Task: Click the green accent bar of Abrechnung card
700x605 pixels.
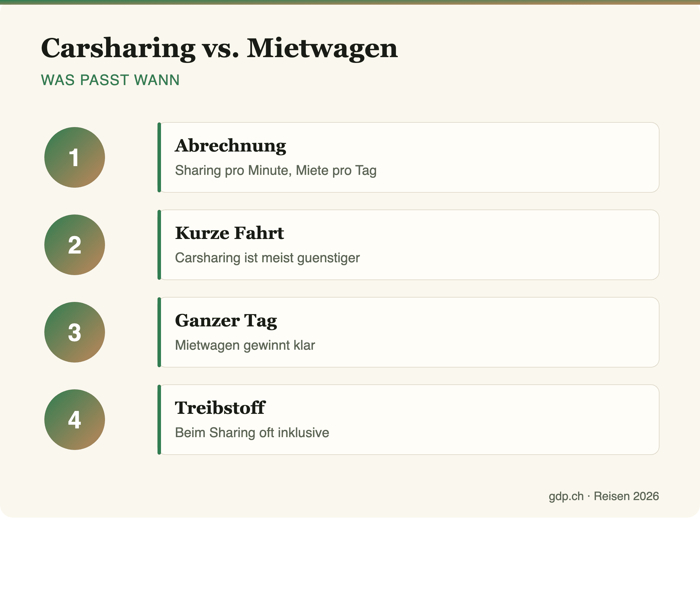Action: pos(159,157)
